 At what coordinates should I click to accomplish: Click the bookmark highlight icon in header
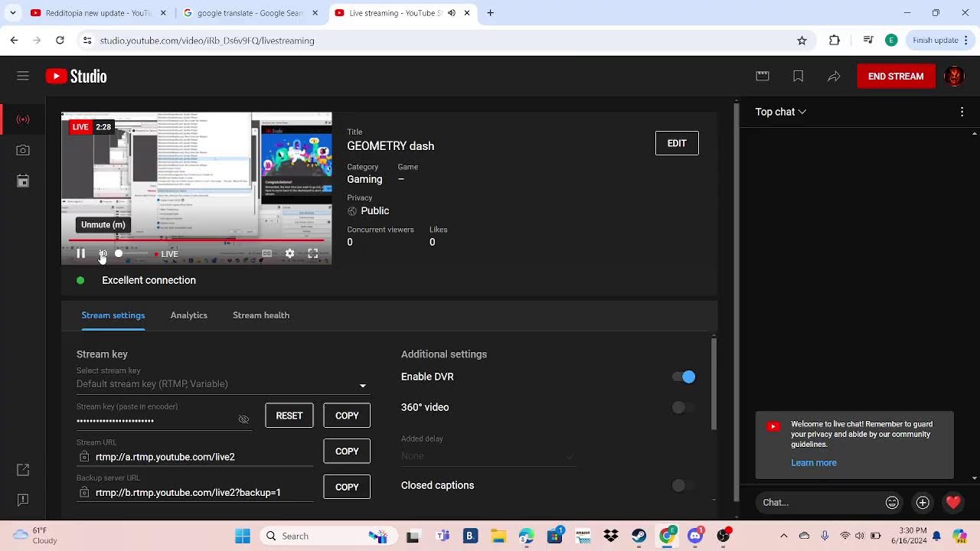pos(798,76)
